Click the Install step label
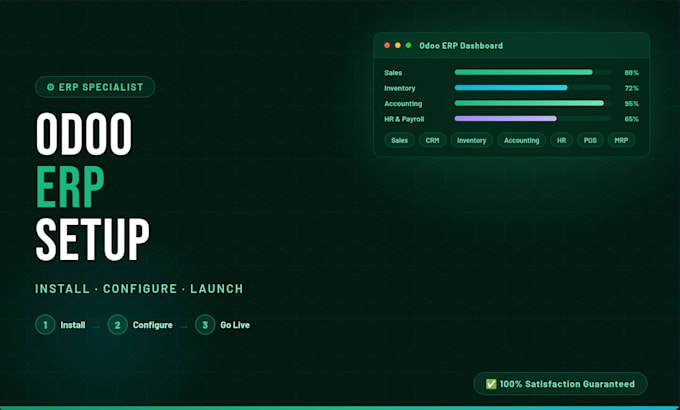The width and height of the screenshot is (680, 410). 72,325
